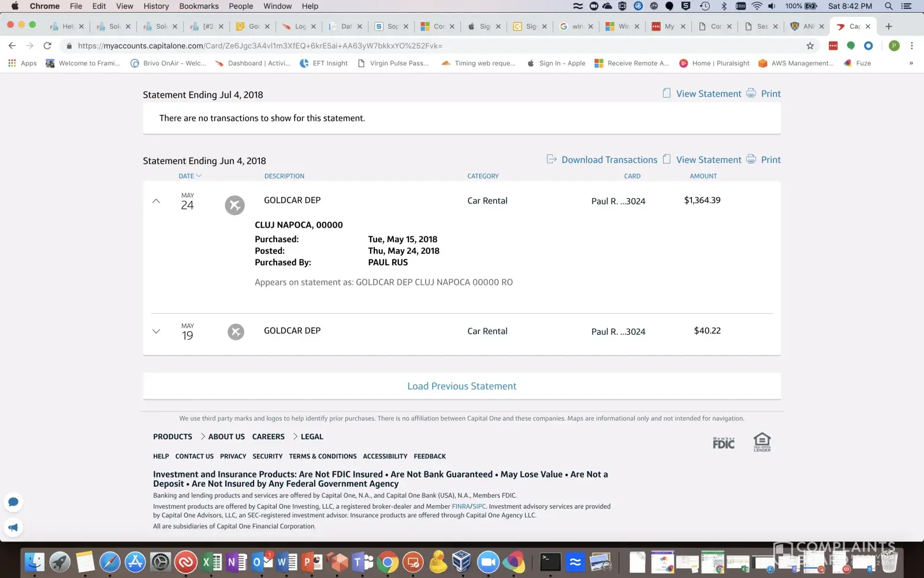Open a new browser tab
The width and height of the screenshot is (924, 578).
coord(889,27)
